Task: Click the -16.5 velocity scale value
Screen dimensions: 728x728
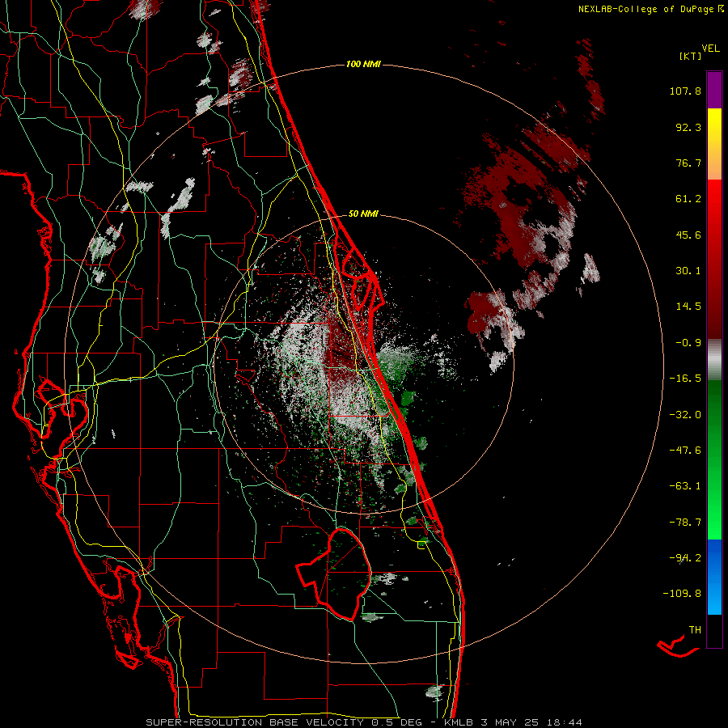Action: pos(685,379)
